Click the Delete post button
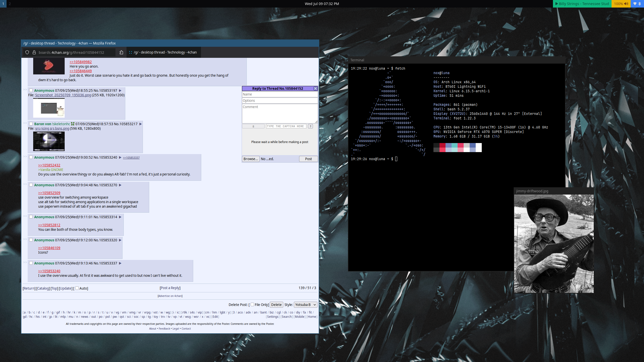Viewport: 644px width, 362px height. tap(276, 305)
